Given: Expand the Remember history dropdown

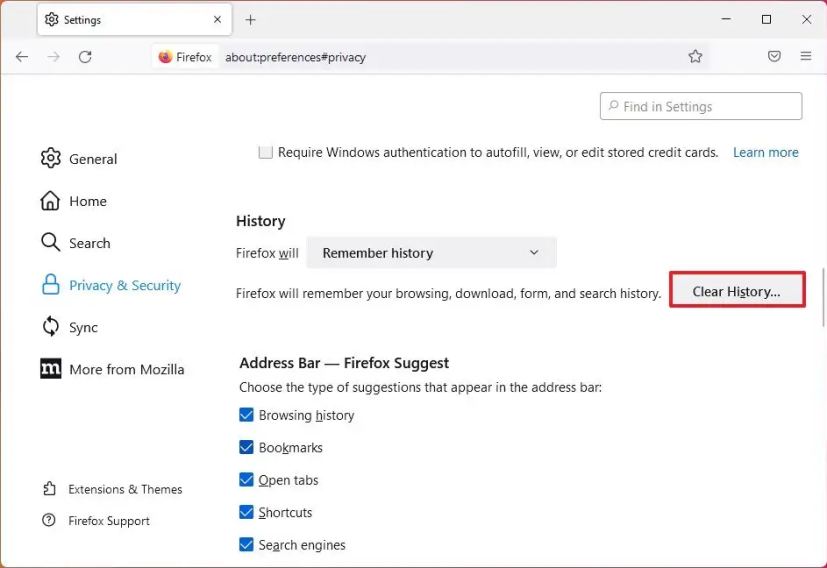Looking at the screenshot, I should click(431, 253).
